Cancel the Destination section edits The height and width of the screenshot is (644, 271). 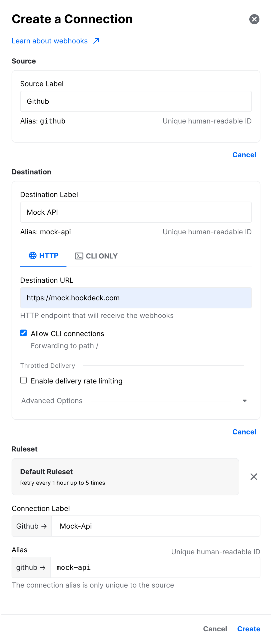pos(244,431)
